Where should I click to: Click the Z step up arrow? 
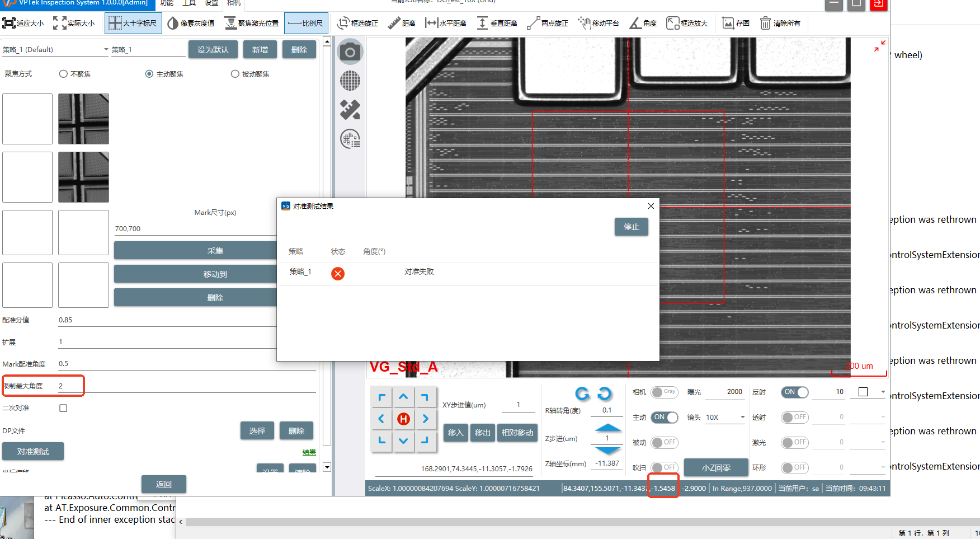pos(607,428)
